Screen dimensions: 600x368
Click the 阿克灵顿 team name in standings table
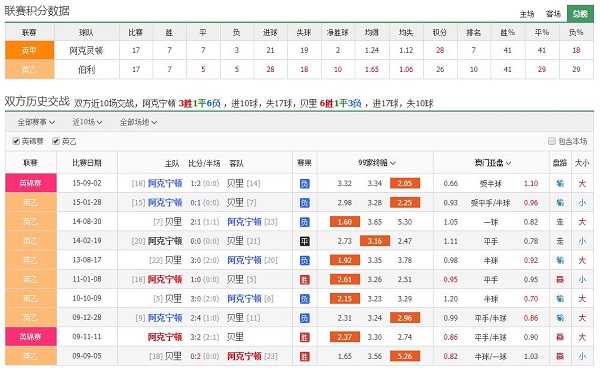pyautogui.click(x=86, y=50)
